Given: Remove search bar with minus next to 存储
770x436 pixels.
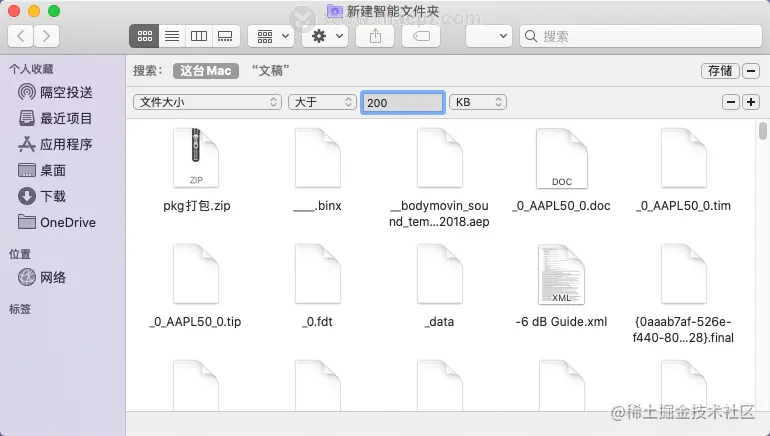Looking at the screenshot, I should coord(751,71).
